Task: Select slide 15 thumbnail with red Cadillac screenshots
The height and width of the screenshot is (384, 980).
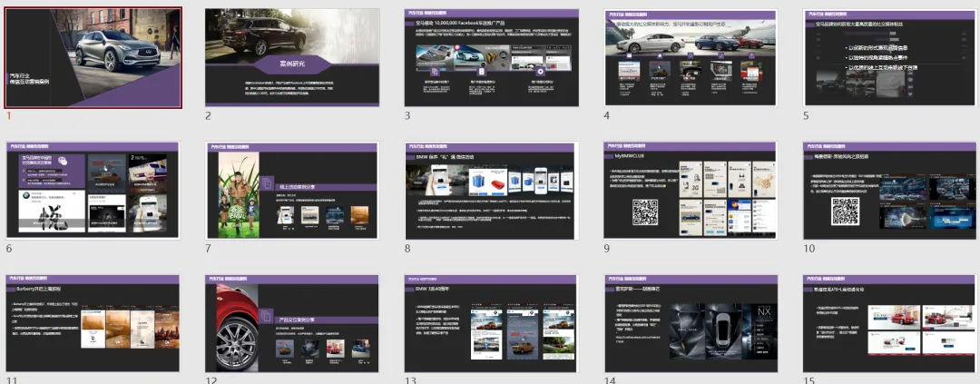Action: (x=891, y=323)
